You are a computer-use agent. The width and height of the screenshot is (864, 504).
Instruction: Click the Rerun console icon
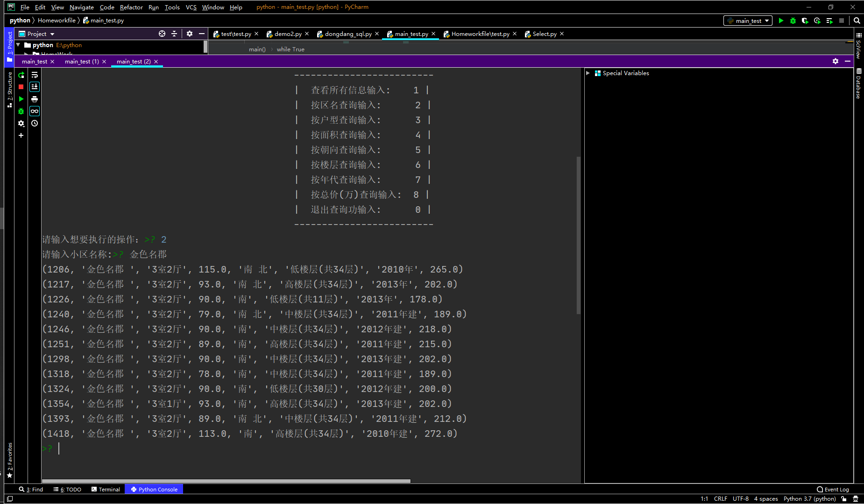coord(21,75)
